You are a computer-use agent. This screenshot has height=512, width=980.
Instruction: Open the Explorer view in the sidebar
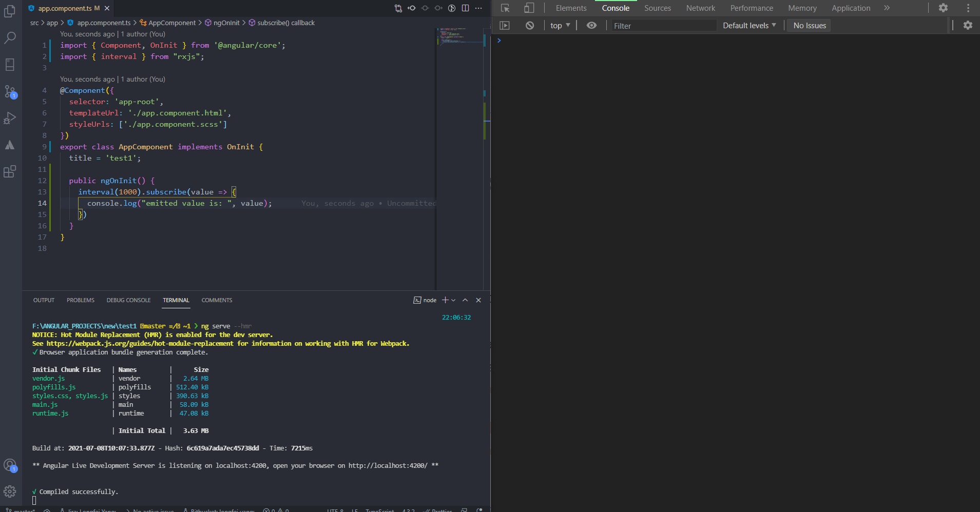point(10,11)
